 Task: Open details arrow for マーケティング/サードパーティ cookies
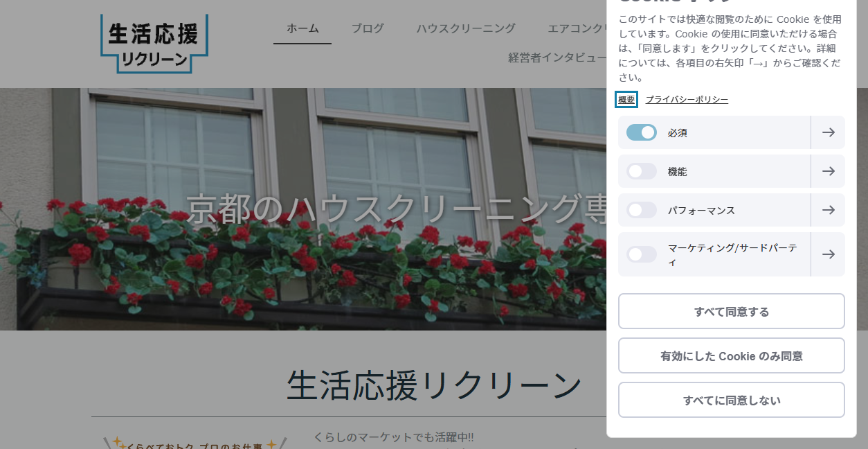point(828,254)
